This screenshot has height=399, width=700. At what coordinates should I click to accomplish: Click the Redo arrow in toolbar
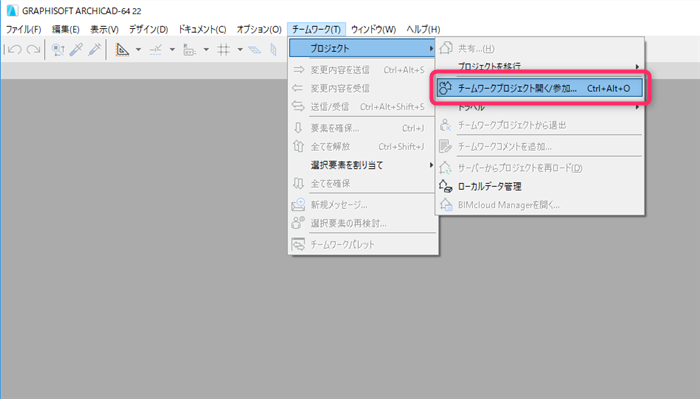(33, 49)
